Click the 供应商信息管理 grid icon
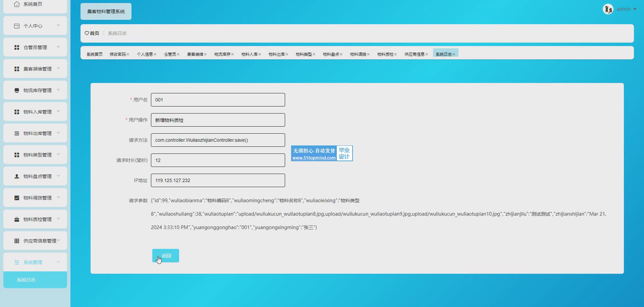This screenshot has height=307, width=644. click(17, 241)
